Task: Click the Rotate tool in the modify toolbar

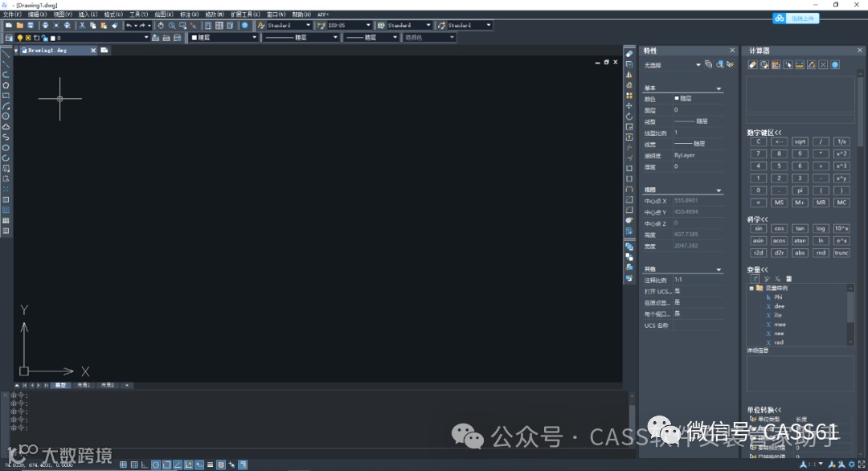Action: [x=629, y=117]
